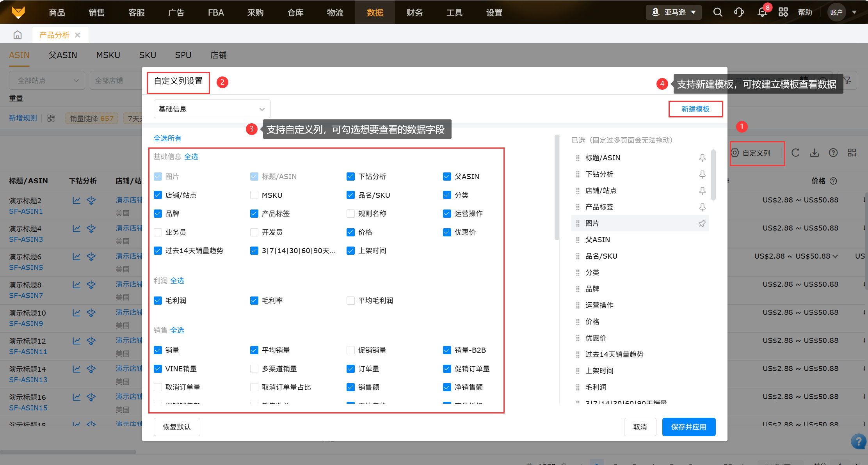Viewport: 868px width, 465px height.
Task: Click the search magnifier icon in top bar
Action: 717,12
